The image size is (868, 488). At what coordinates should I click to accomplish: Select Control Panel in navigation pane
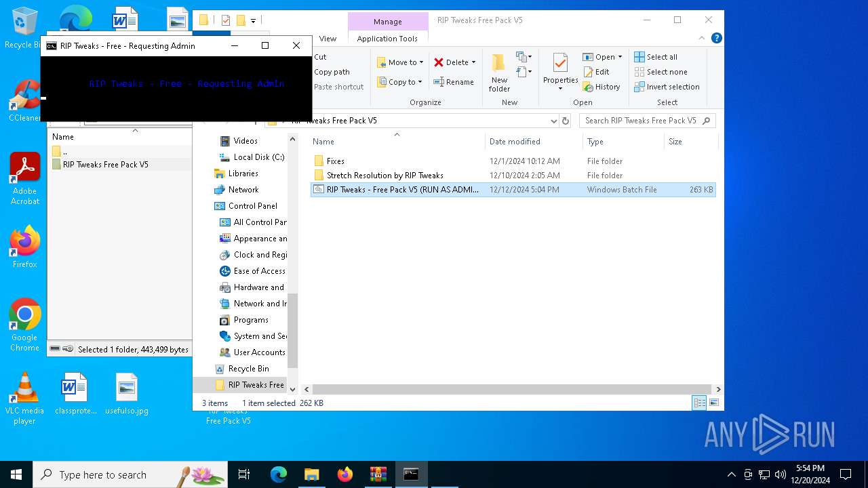252,206
